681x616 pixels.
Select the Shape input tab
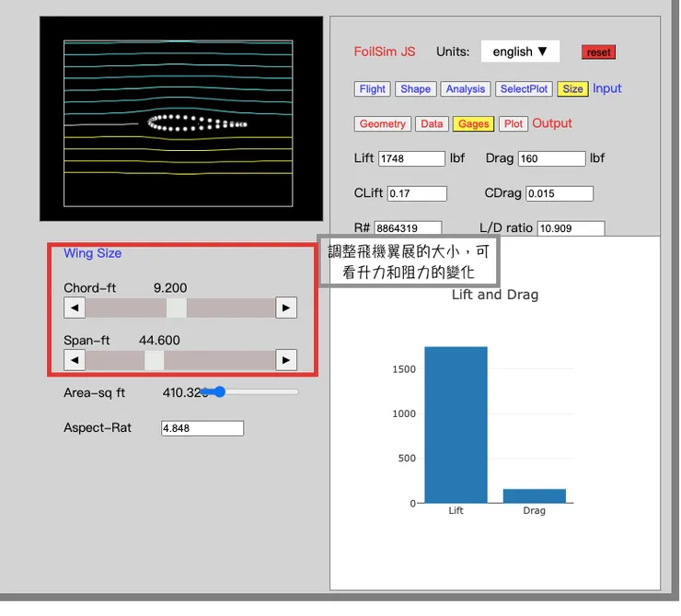415,89
